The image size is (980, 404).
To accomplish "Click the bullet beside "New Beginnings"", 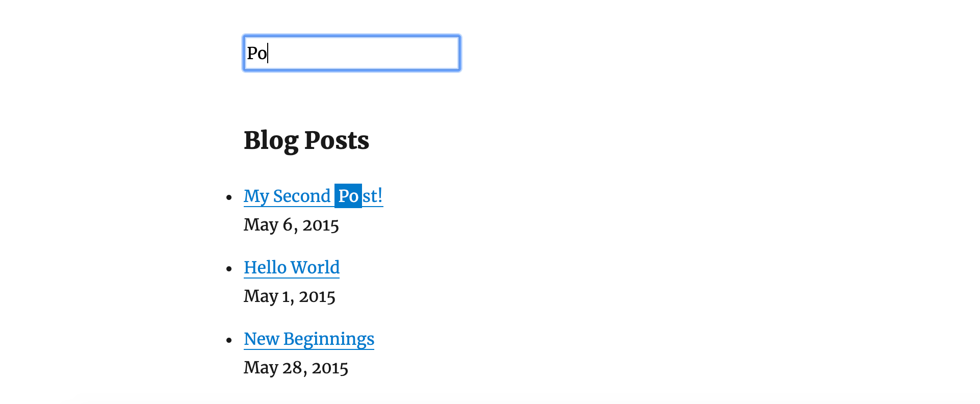I will 229,340.
